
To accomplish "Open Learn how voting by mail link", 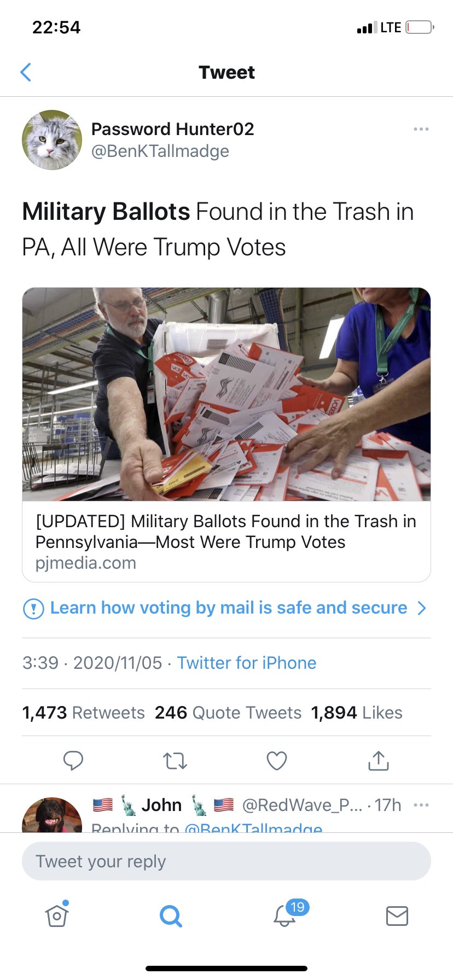I will [x=229, y=608].
